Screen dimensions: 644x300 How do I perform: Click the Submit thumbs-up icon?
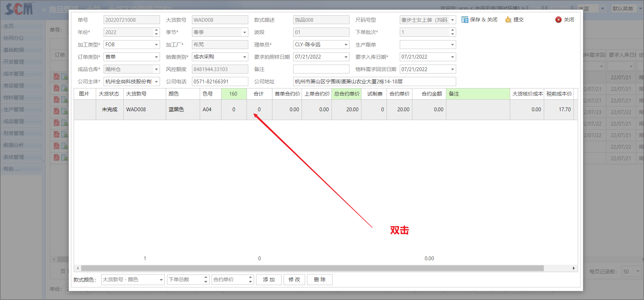508,20
